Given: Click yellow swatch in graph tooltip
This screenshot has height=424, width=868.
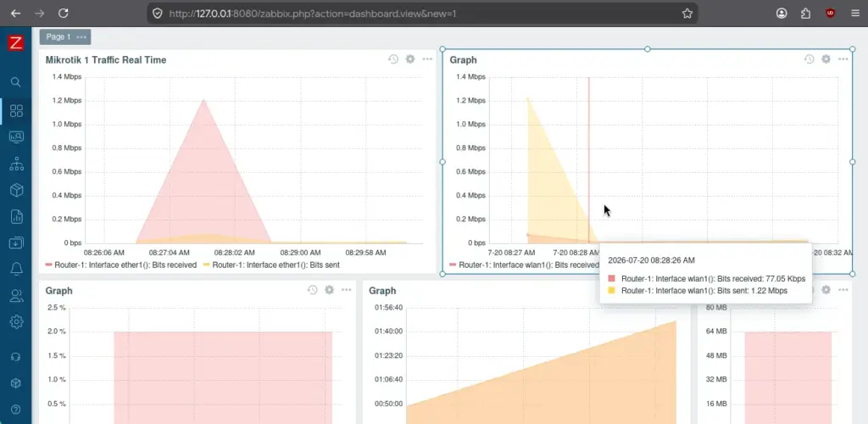Looking at the screenshot, I should [x=612, y=291].
